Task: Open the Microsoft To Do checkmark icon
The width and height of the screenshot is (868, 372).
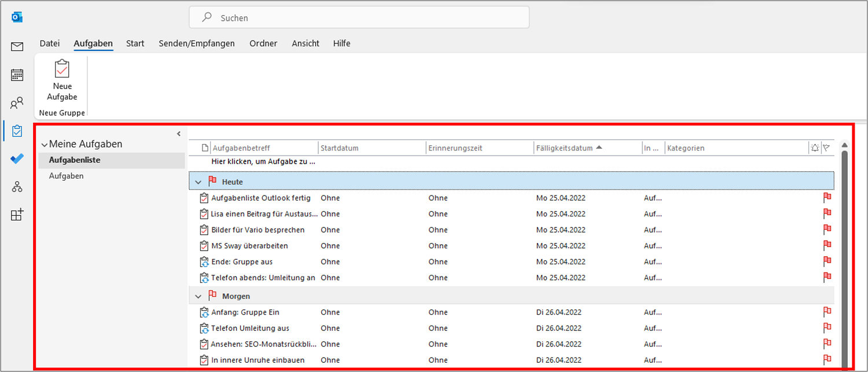Action: pos(17,159)
